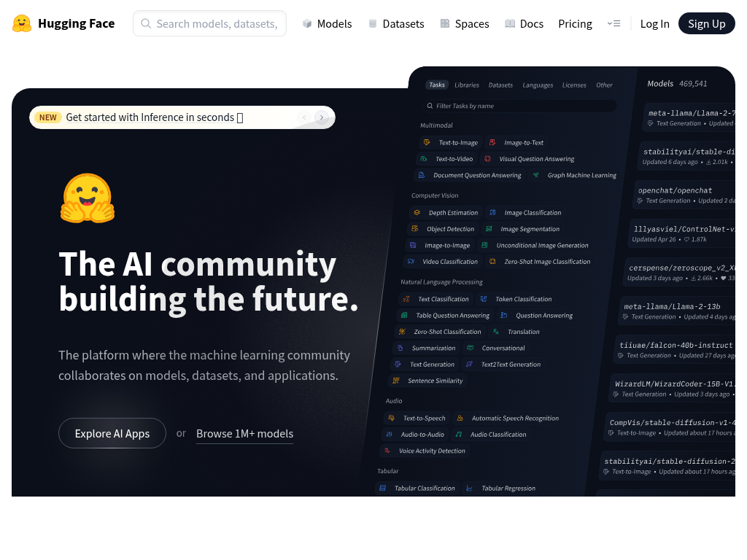The width and height of the screenshot is (747, 560).
Task: Click the Image-to-Text task icon
Action: coord(492,142)
